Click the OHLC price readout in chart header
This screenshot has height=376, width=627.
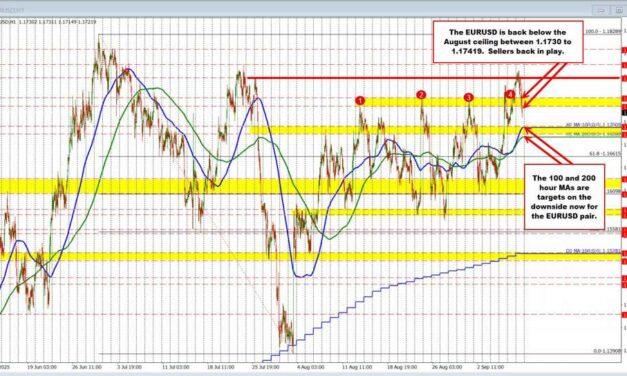click(x=57, y=22)
